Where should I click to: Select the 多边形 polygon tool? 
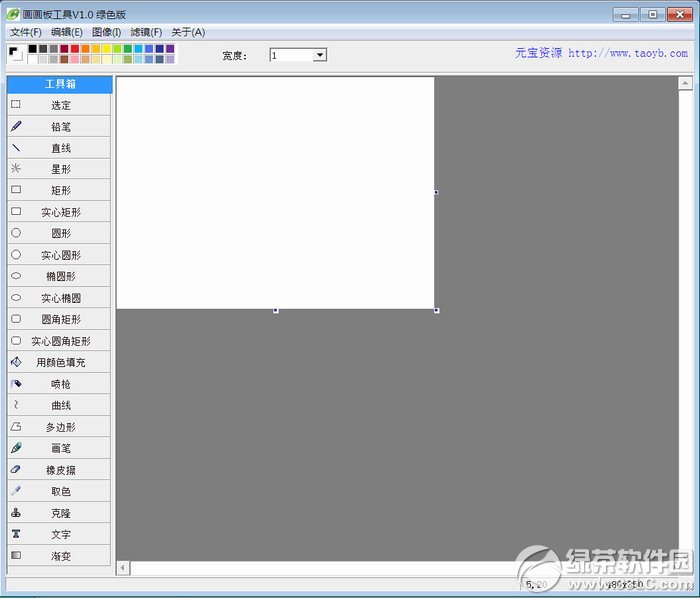[59, 427]
